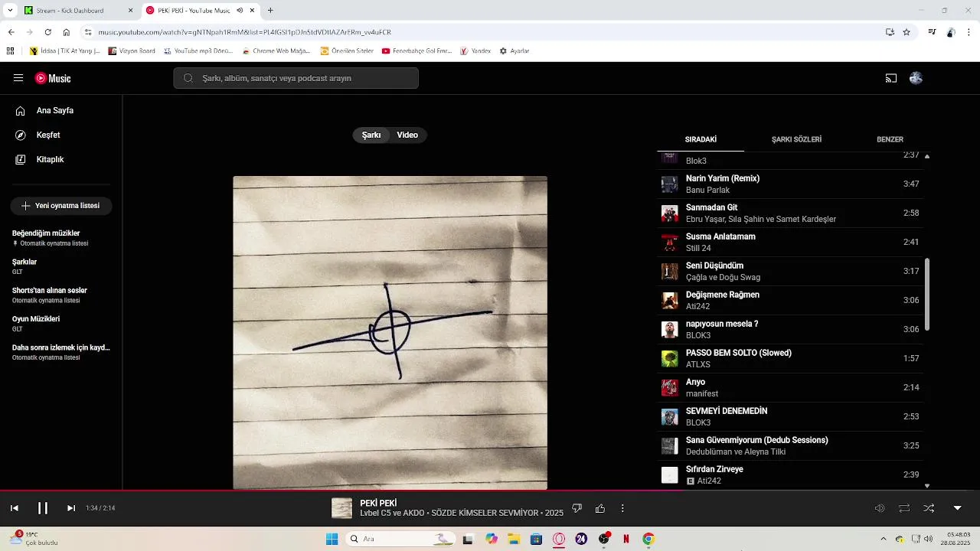Open the cast to device icon
The image size is (980, 551).
[891, 78]
